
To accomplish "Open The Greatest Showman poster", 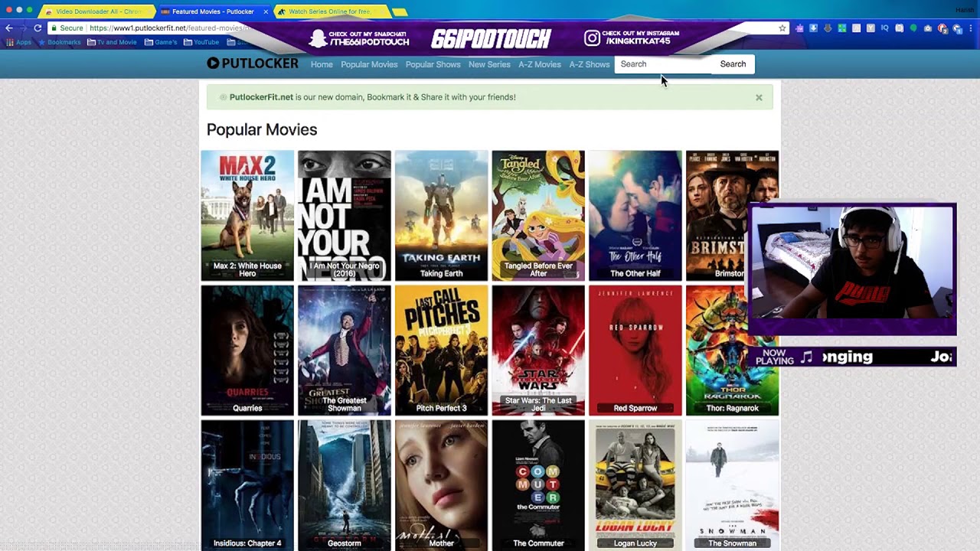I will tap(345, 350).
